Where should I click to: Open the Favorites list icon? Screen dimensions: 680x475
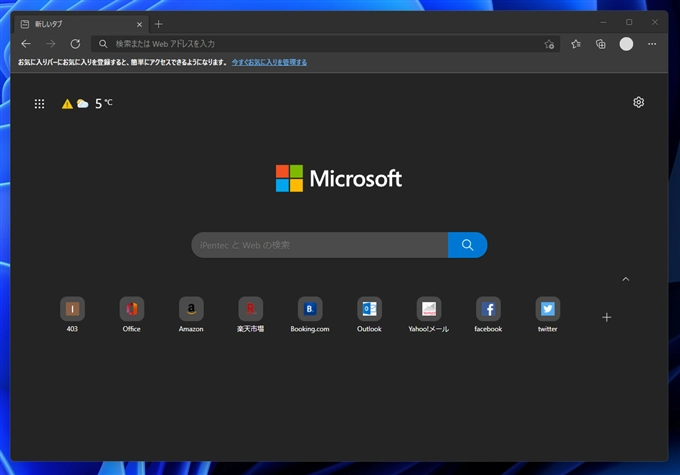point(576,44)
